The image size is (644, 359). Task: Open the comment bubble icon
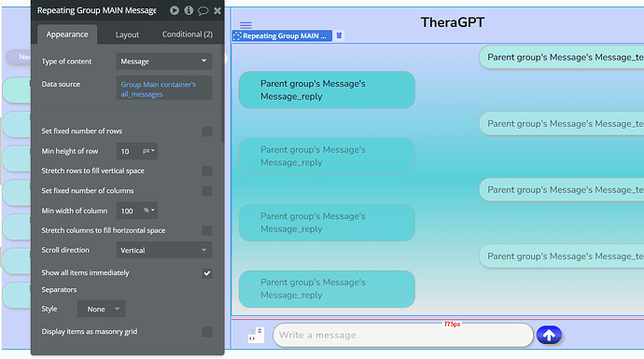tap(203, 10)
